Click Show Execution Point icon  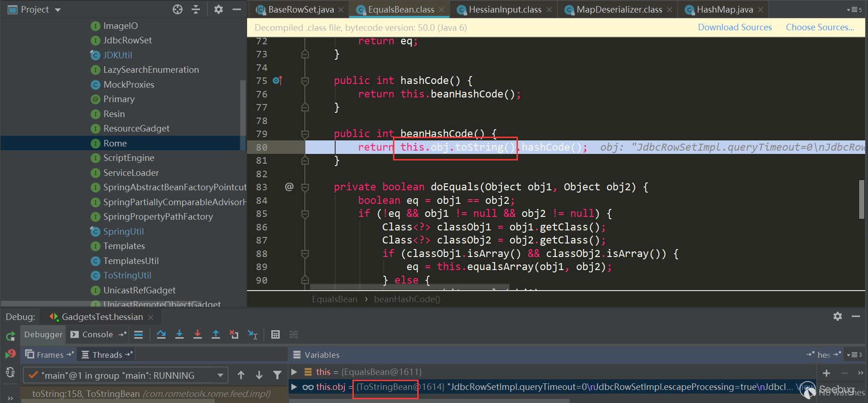tap(138, 334)
